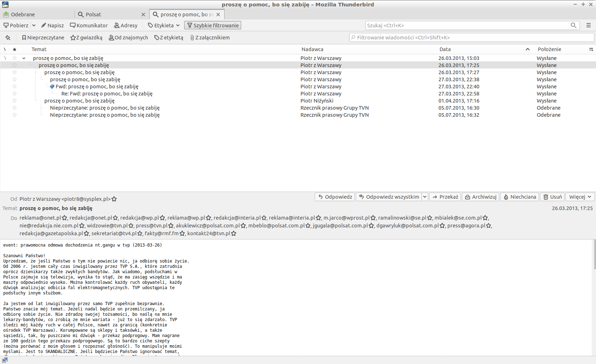Star the Rzecznik prasowy message from 16:30
Image resolution: width=596 pixels, height=364 pixels.
point(15,107)
